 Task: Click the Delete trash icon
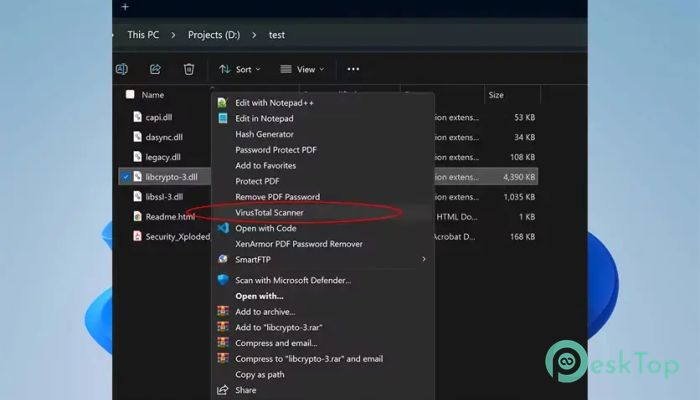pyautogui.click(x=189, y=69)
